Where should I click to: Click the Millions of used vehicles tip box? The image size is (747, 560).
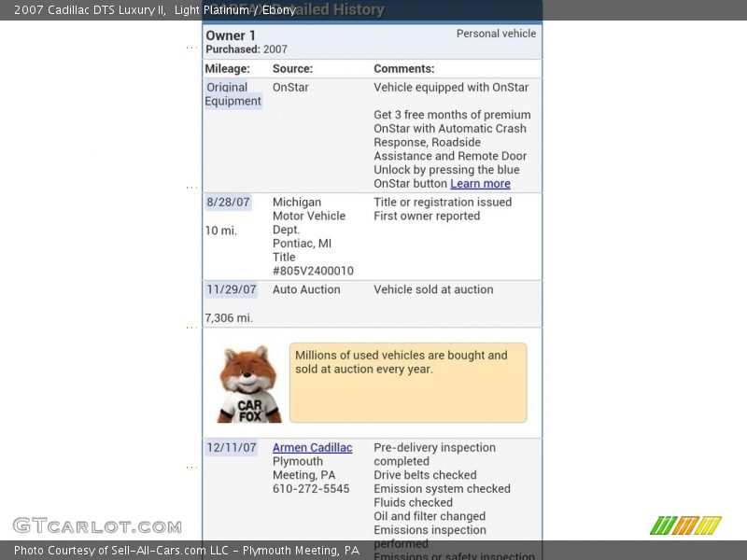pos(408,383)
